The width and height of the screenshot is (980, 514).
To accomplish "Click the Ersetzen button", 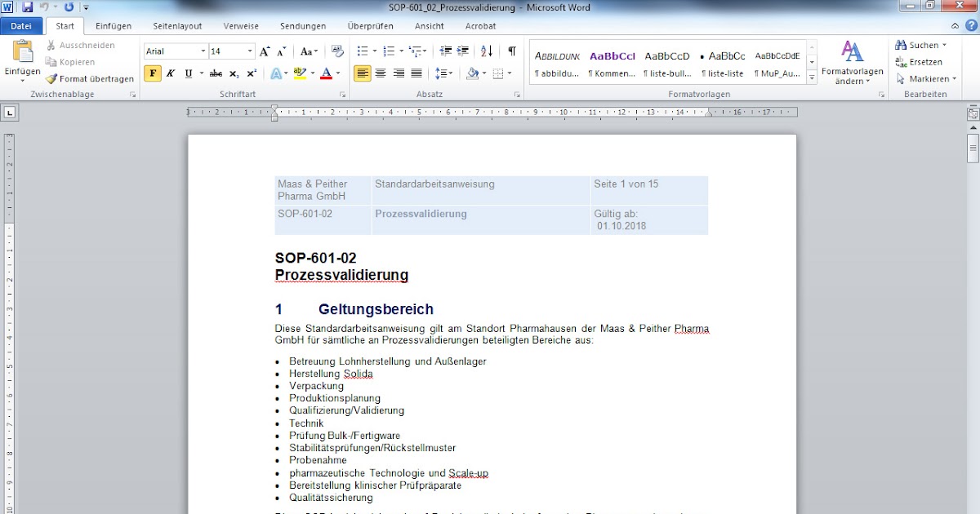I will pos(919,62).
